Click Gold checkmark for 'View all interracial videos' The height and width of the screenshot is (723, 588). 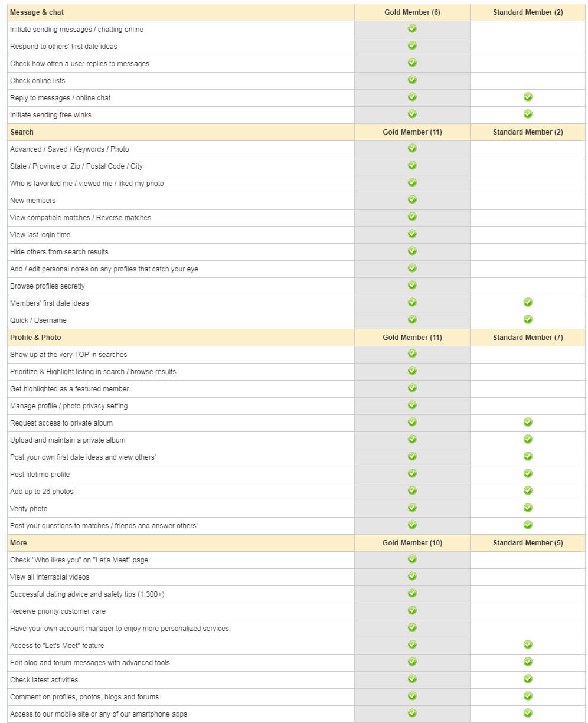[x=412, y=576]
